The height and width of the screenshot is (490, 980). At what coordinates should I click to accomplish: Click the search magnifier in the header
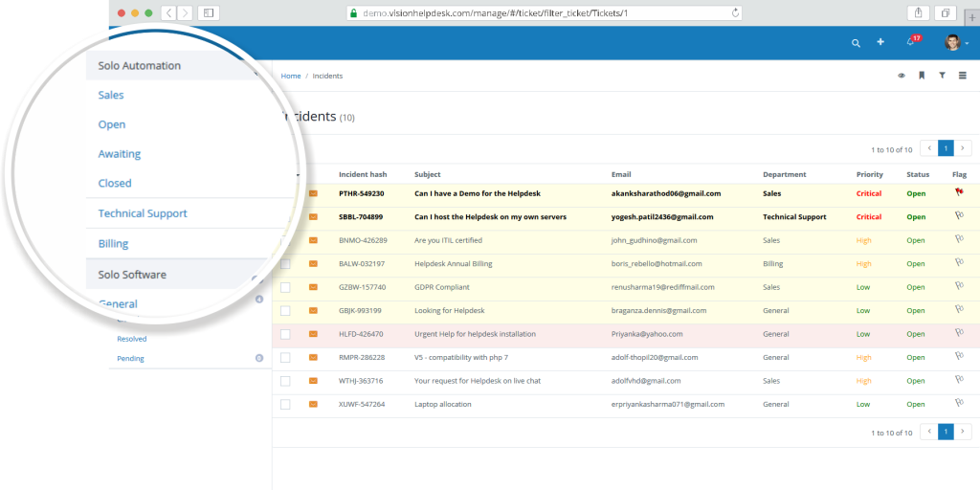click(856, 43)
